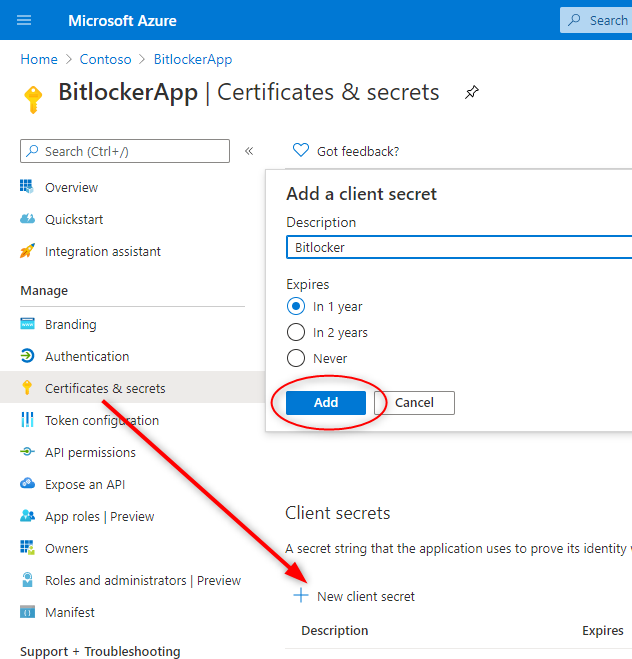632x659 pixels.
Task: Click New client secret
Action: tap(366, 596)
